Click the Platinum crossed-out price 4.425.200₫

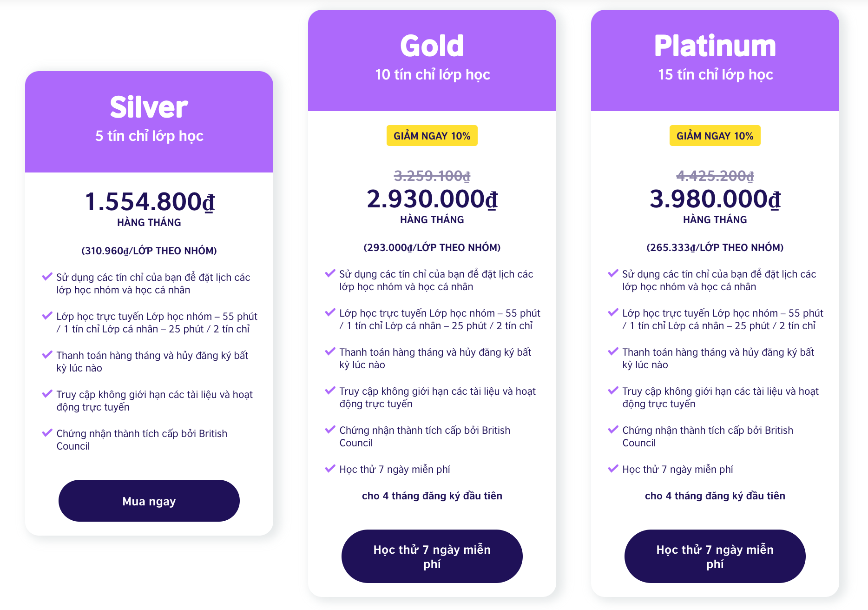point(715,176)
